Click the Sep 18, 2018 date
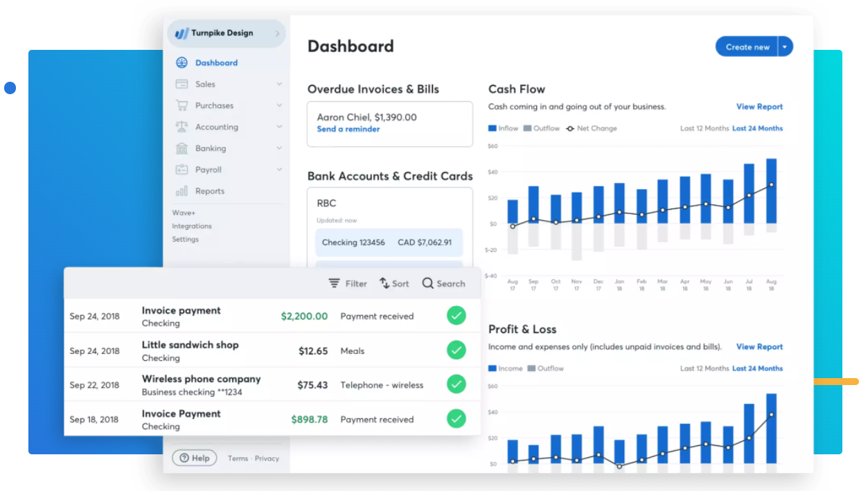Image resolution: width=868 pixels, height=491 pixels. click(94, 419)
